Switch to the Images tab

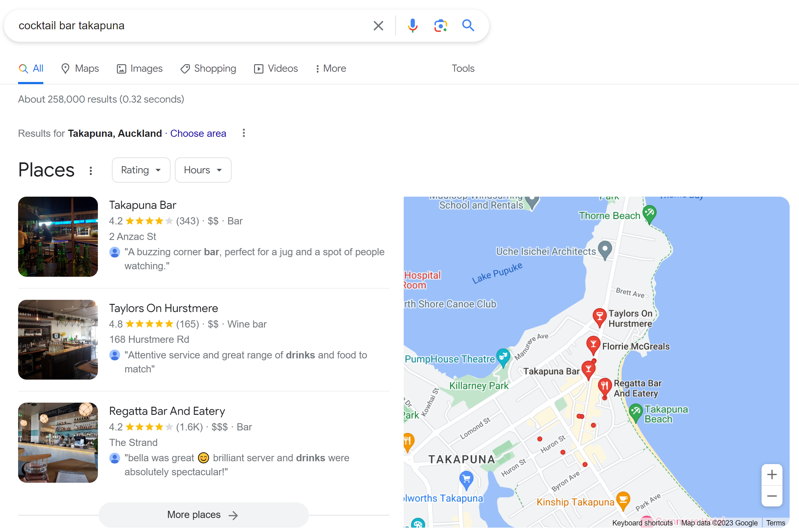pos(140,69)
